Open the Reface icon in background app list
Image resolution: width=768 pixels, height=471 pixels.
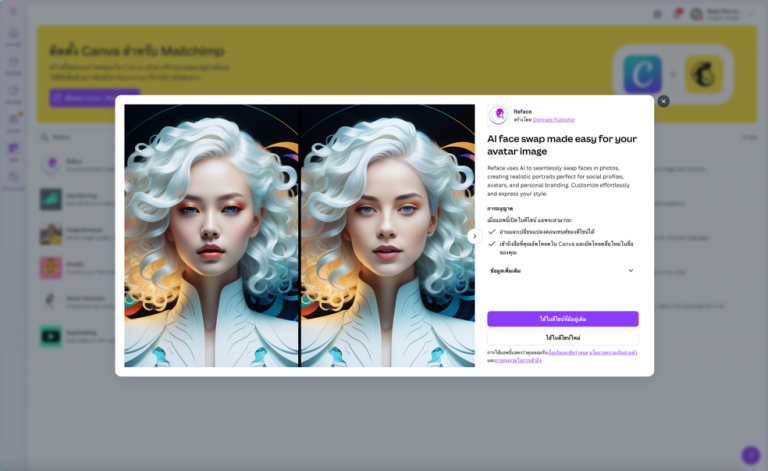tap(51, 165)
